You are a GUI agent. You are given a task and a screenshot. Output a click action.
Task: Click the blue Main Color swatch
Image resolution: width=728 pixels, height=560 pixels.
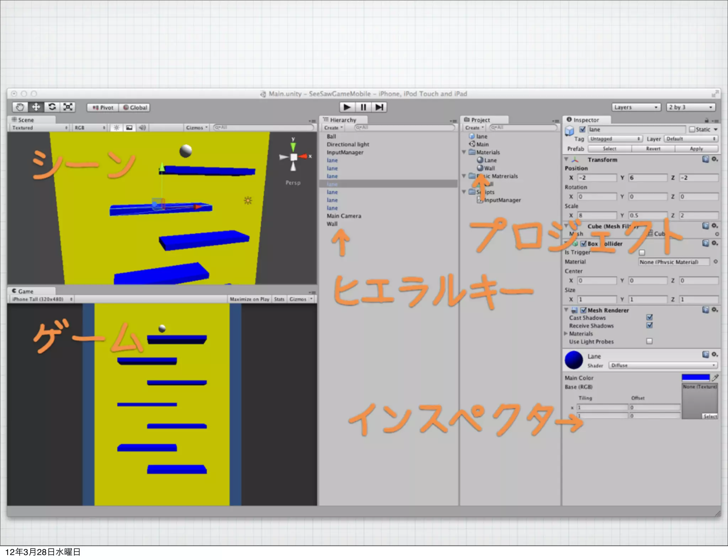tap(695, 378)
